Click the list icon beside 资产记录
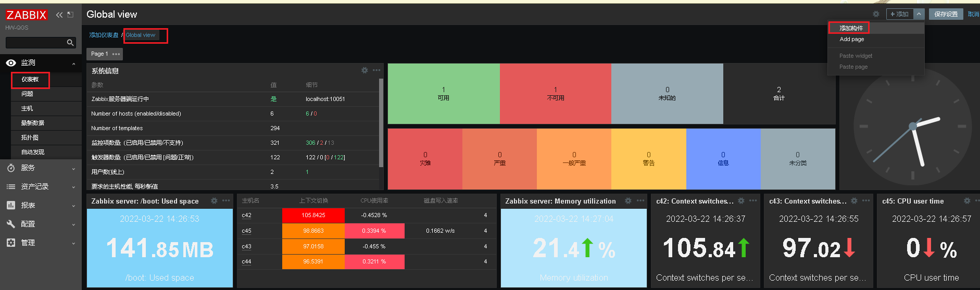This screenshot has height=290, width=980. 11,186
